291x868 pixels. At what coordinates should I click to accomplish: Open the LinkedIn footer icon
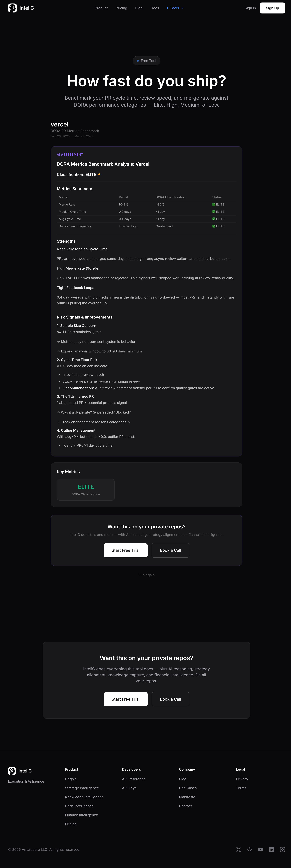(x=271, y=850)
